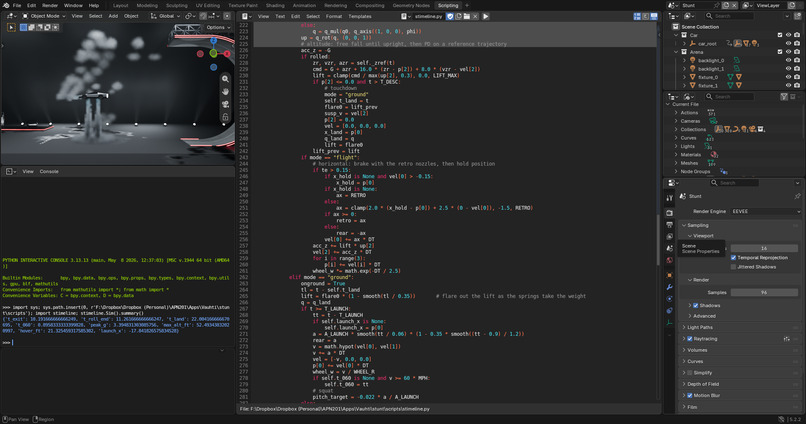The image size is (806, 424).
Task: Pin the Stunt properties context
Action: [797, 196]
